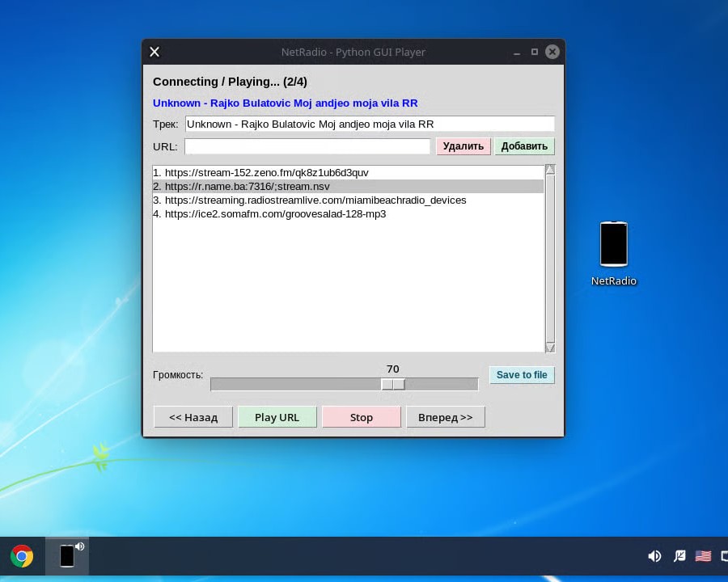
Task: Click the Трек text field
Action: (x=370, y=124)
